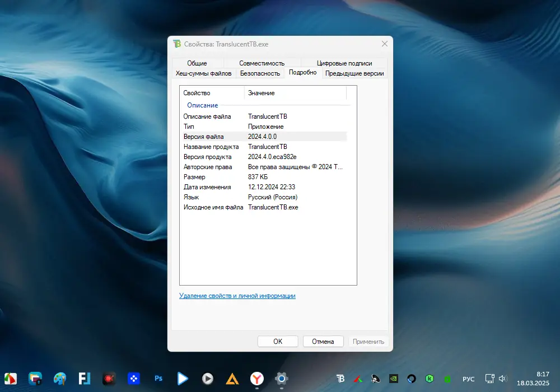Select the Название продукта row
560x392 pixels.
coord(264,147)
